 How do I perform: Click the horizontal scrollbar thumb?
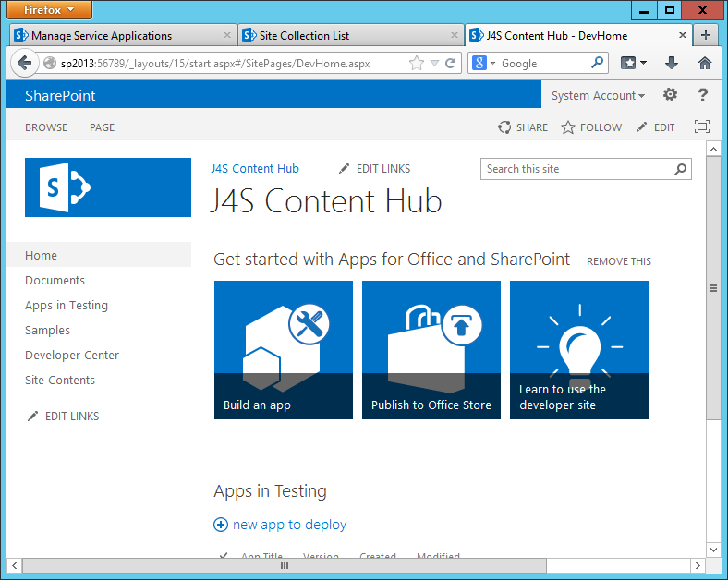point(285,565)
